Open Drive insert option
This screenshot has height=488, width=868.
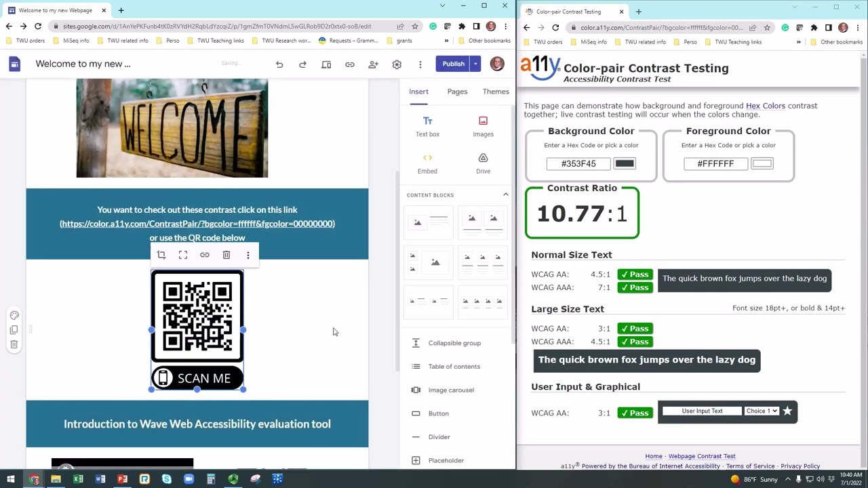483,164
